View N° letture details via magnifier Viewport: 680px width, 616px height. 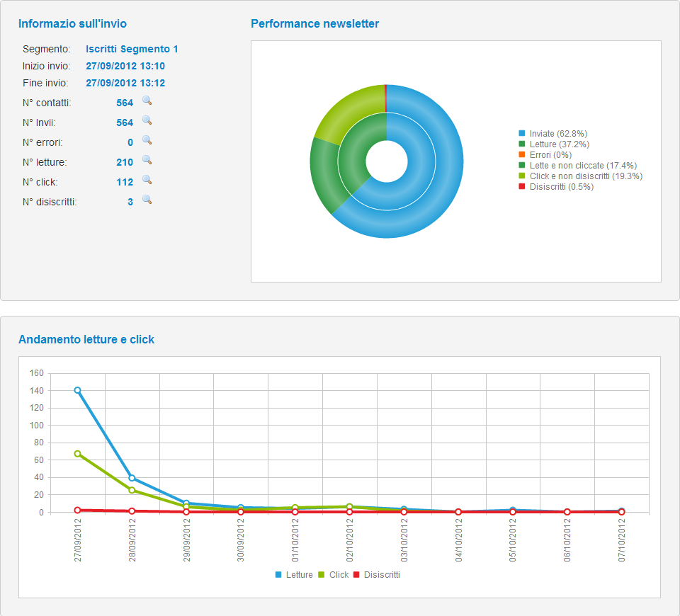point(147,160)
